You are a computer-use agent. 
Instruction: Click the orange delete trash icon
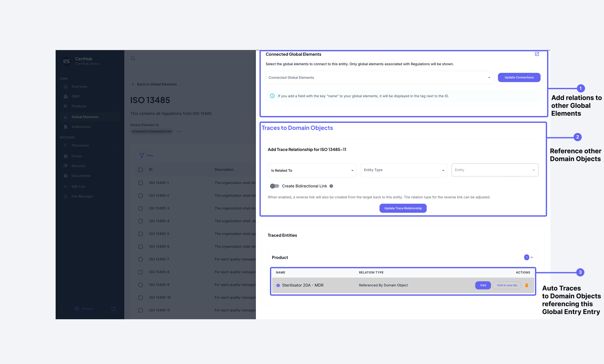526,285
